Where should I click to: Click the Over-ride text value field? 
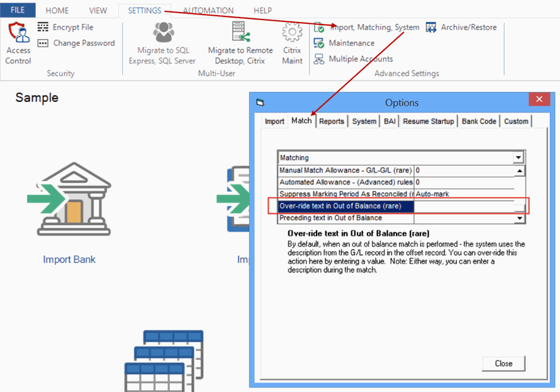click(464, 206)
